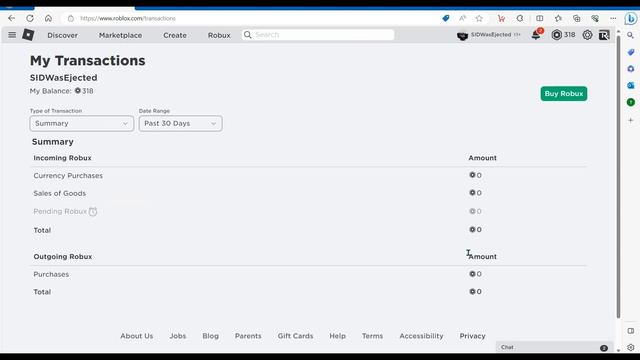Viewport: 640px width, 360px height.
Task: Open the Discover tab
Action: pyautogui.click(x=62, y=36)
